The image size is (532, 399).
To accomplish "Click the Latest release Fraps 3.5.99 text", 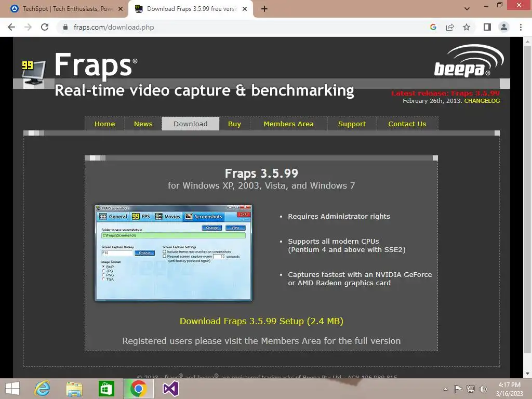I will (x=445, y=94).
